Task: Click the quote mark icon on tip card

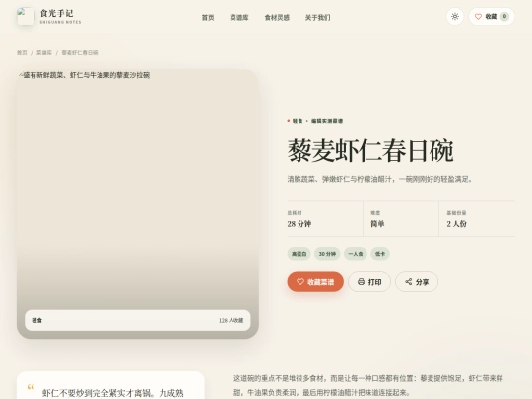Action: (x=31, y=387)
